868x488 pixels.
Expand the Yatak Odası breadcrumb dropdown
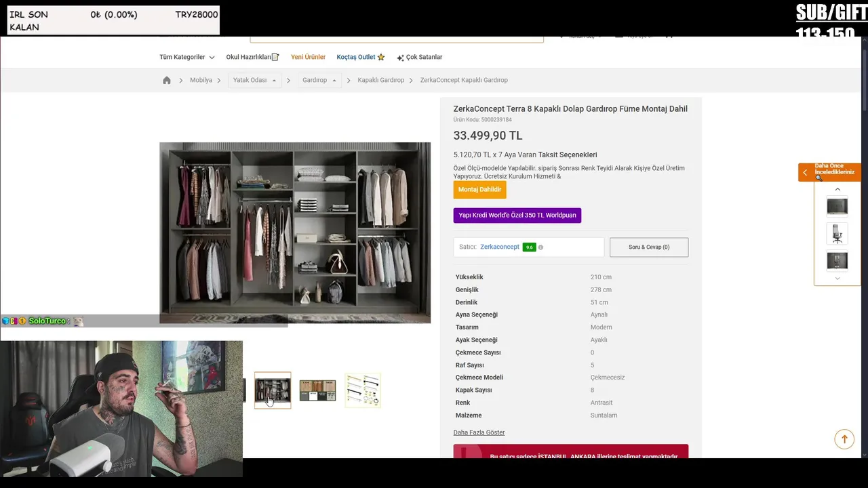255,80
